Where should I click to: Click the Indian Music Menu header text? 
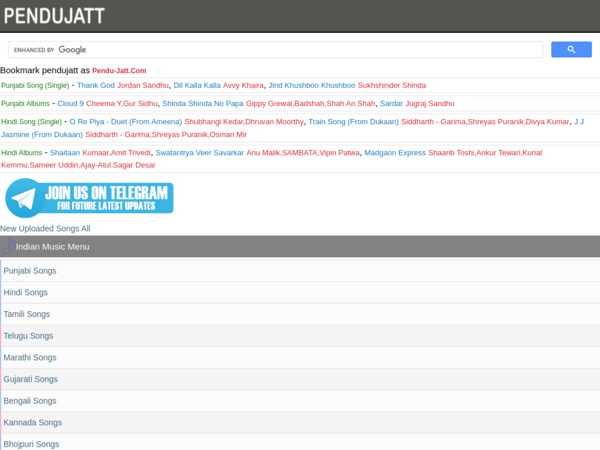(52, 247)
